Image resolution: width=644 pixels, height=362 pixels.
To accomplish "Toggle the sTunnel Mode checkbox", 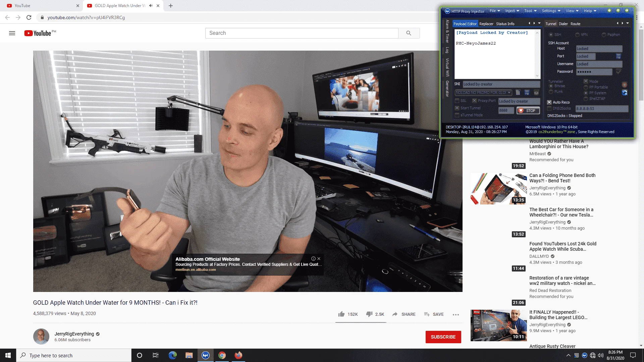I will click(x=457, y=115).
